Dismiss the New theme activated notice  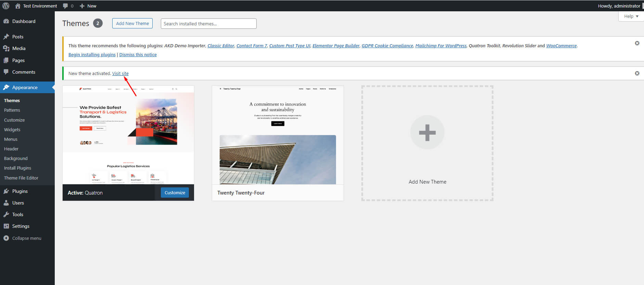tap(637, 73)
